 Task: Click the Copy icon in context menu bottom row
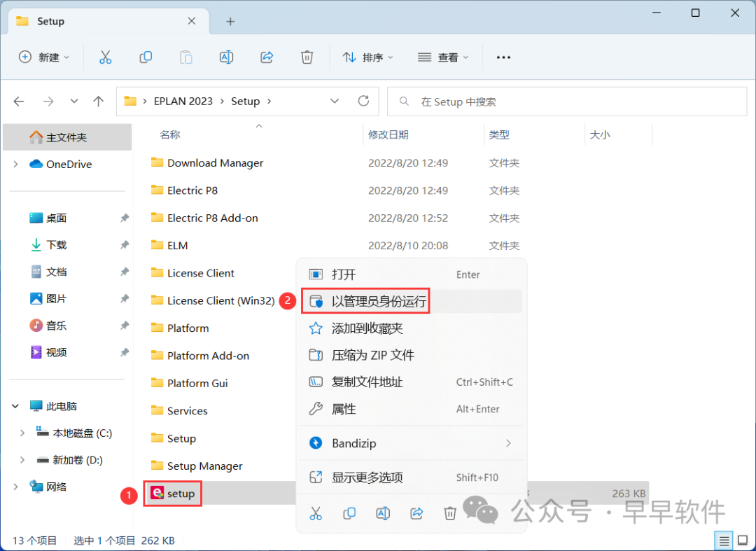coord(349,514)
